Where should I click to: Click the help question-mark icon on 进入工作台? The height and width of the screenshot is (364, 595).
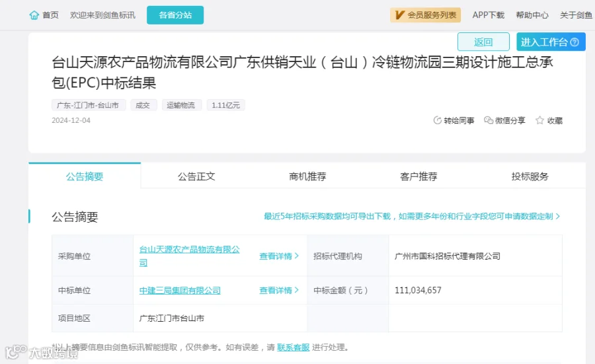coord(575,42)
